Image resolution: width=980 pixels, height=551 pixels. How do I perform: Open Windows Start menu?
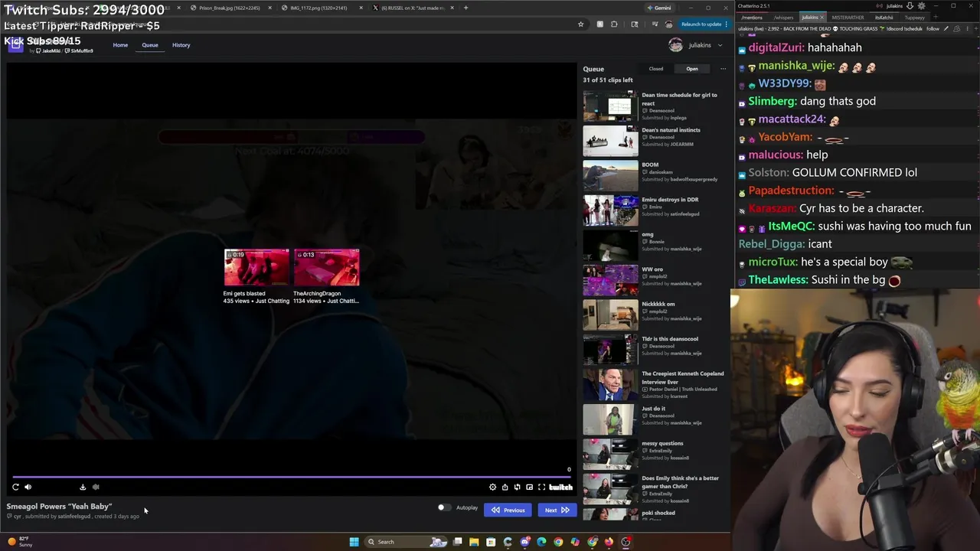point(354,542)
